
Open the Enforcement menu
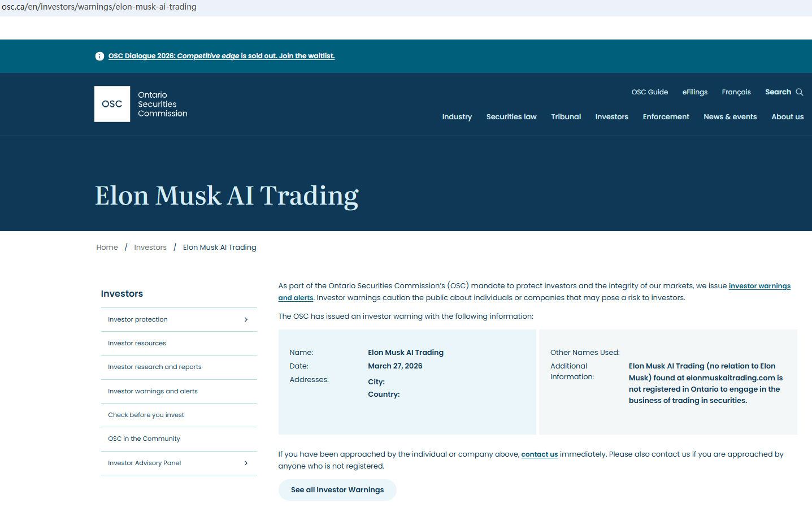[666, 117]
